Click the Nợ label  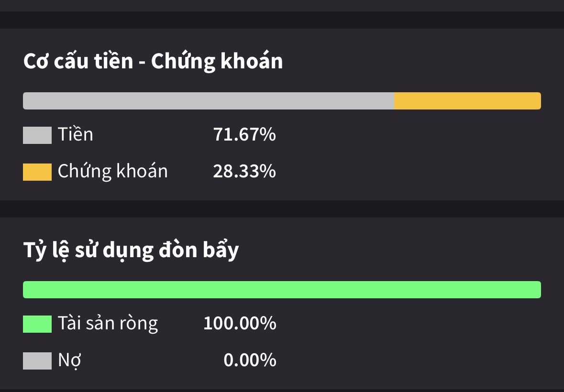[x=69, y=360]
